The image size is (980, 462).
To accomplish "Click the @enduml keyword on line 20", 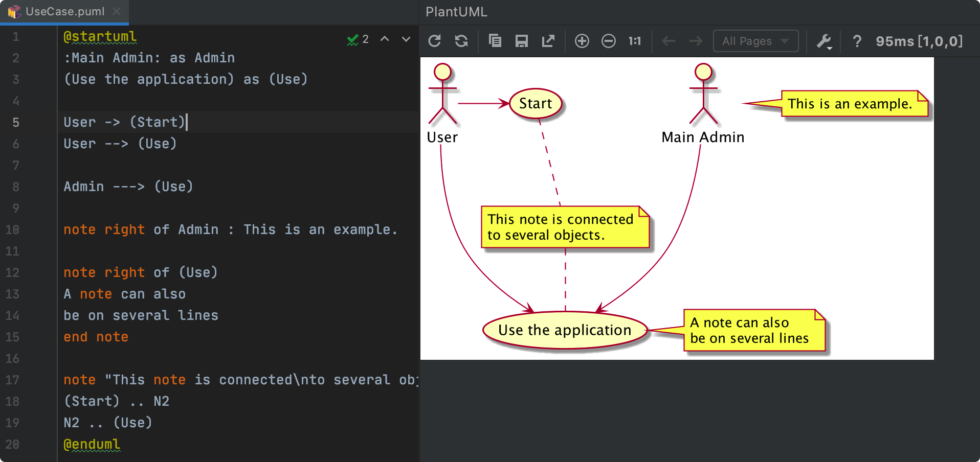I will coord(92,444).
